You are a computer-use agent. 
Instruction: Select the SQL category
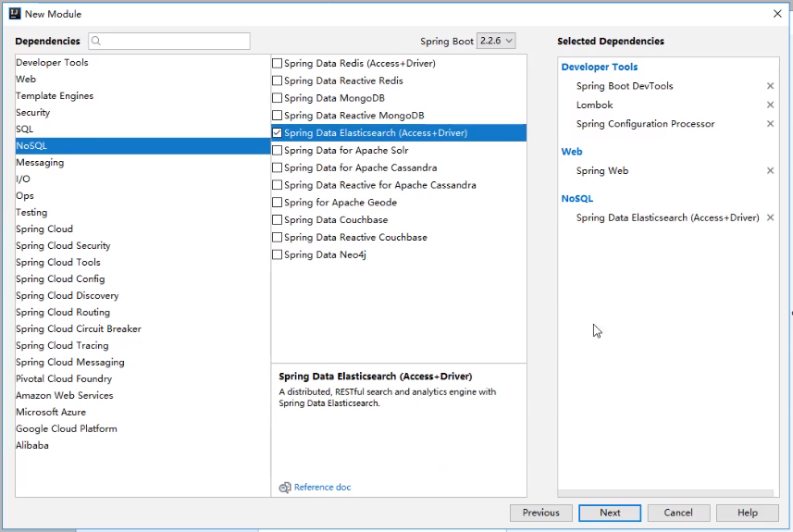pyautogui.click(x=25, y=130)
